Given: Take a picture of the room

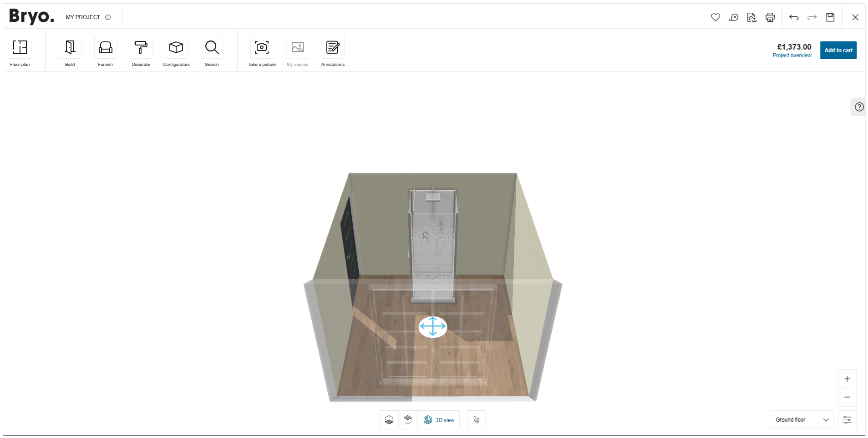Looking at the screenshot, I should [x=262, y=48].
